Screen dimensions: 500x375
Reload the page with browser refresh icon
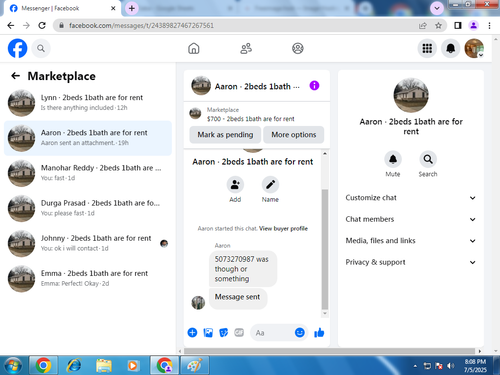pyautogui.click(x=42, y=25)
